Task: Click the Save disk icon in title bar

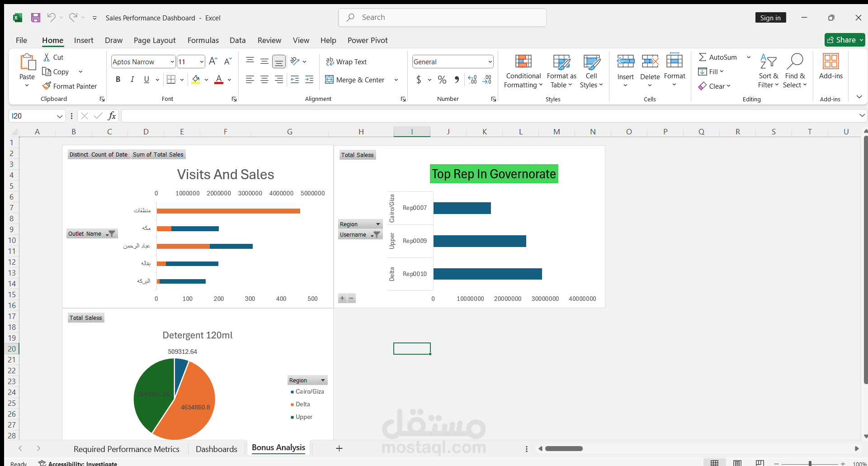Action: tap(36, 18)
